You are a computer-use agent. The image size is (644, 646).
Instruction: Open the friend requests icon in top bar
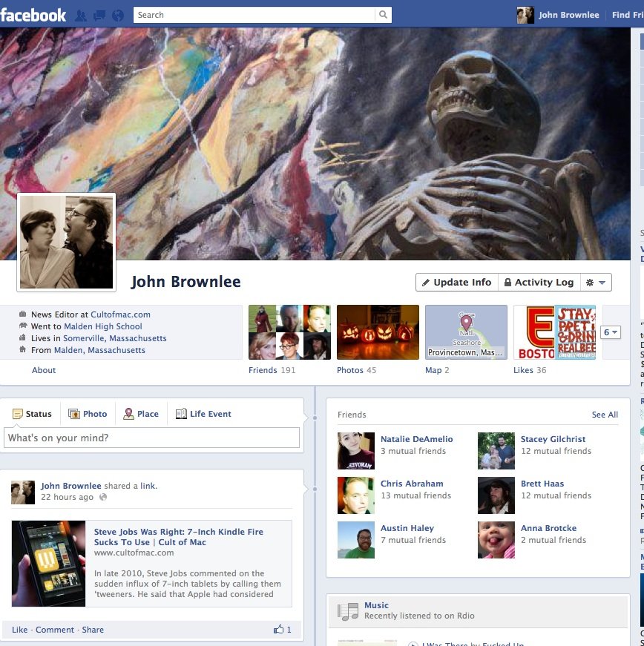80,15
